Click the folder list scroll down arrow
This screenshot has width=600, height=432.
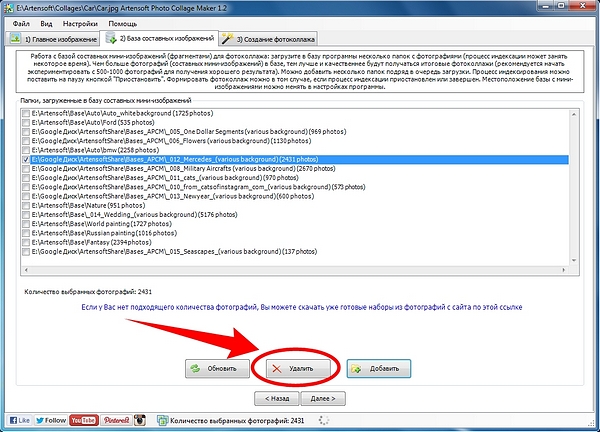574,260
